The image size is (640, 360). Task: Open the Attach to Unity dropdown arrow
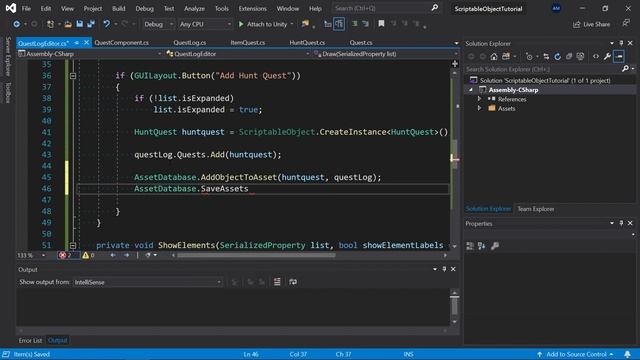(x=292, y=24)
